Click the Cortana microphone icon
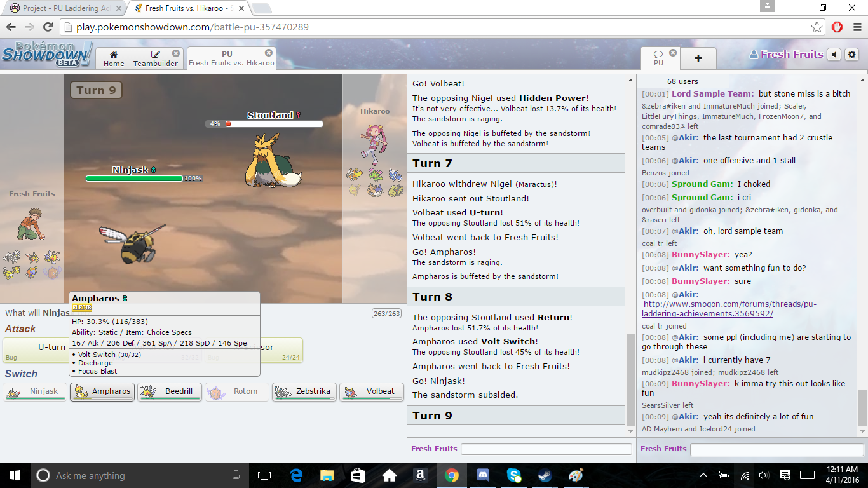The width and height of the screenshot is (868, 488). coord(236,475)
